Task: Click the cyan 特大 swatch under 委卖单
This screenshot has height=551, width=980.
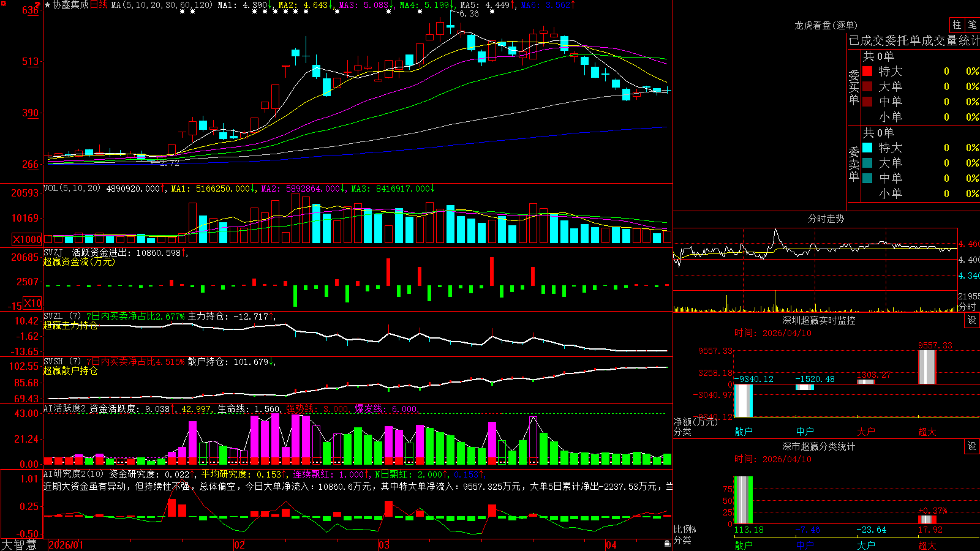Action: [x=867, y=148]
